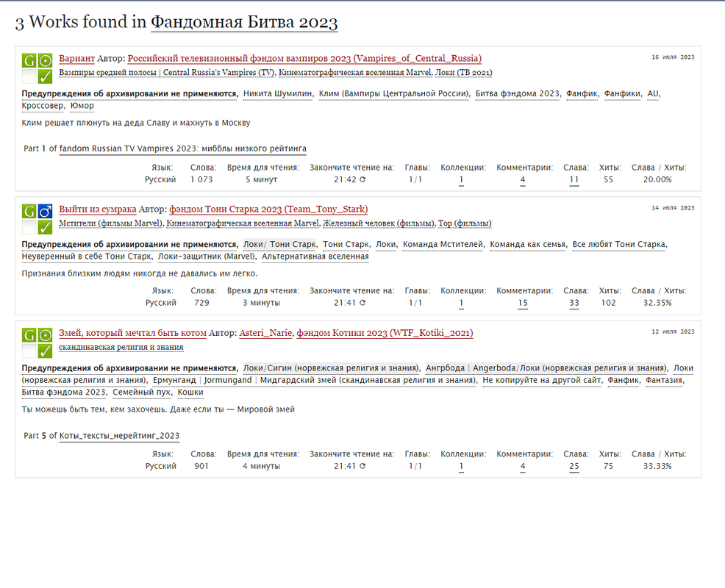Click the date 16 июля 2023
725x588 pixels.
point(673,57)
